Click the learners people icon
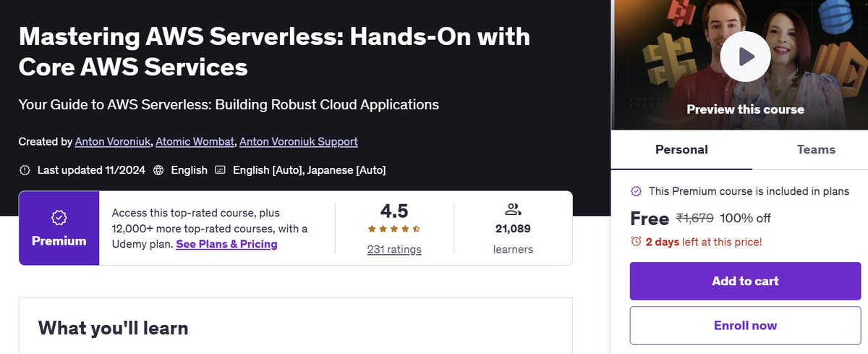The height and width of the screenshot is (354, 868). point(513,210)
